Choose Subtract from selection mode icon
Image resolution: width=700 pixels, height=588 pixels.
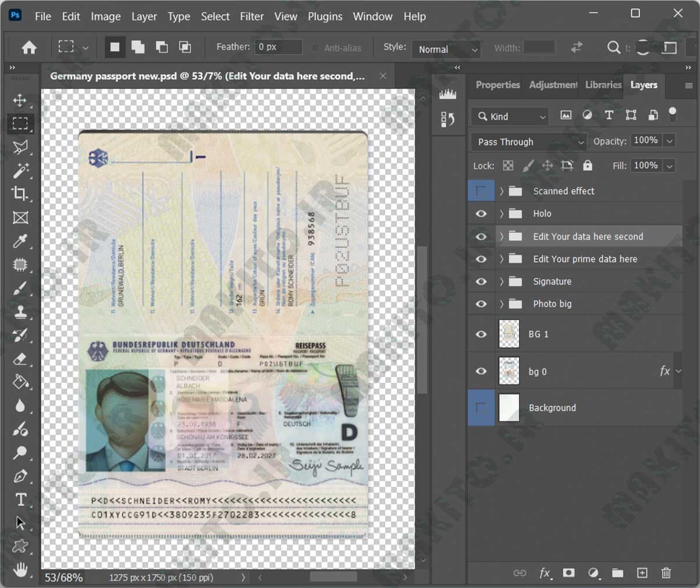(162, 47)
